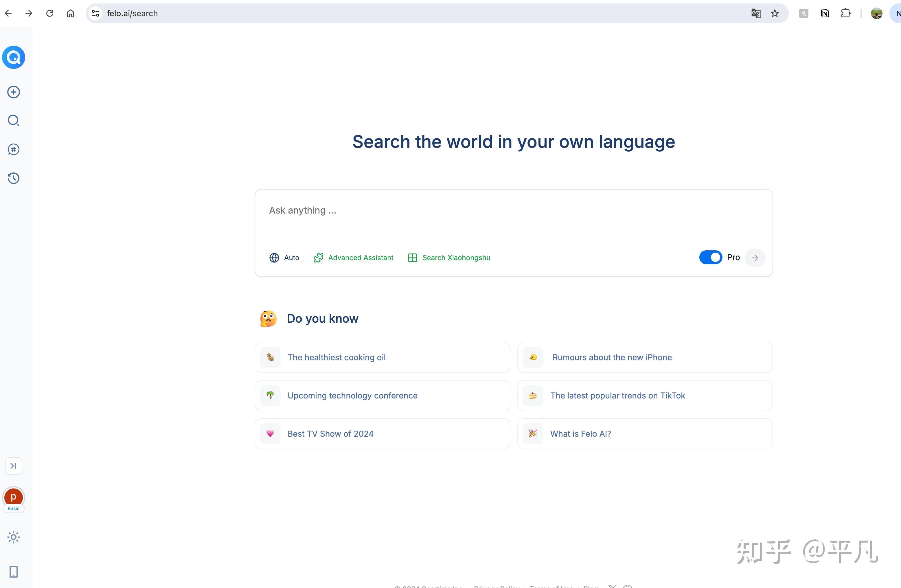
Task: Click the mobile app phone icon
Action: click(14, 571)
